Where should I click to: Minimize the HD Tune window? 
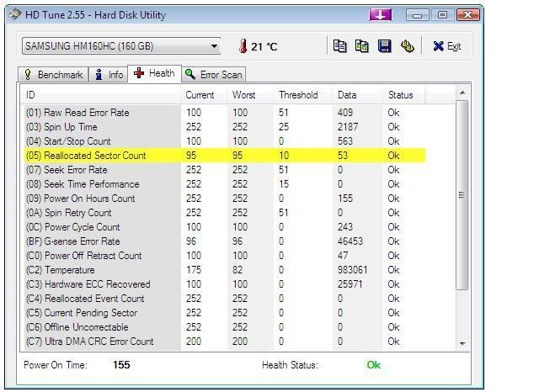tap(418, 15)
